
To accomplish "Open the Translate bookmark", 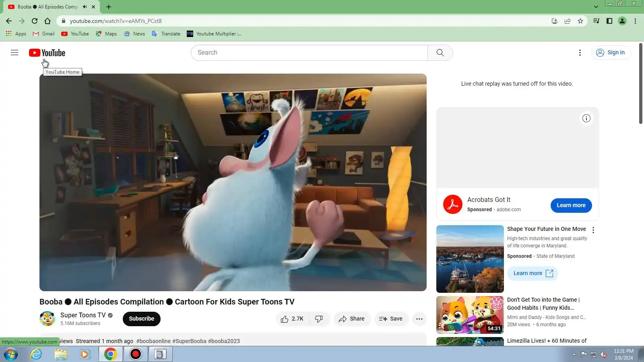I will pyautogui.click(x=166, y=34).
